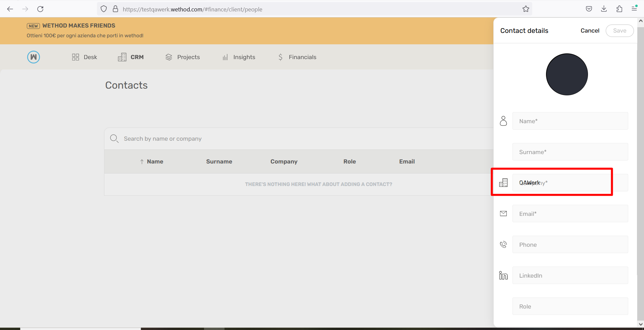Click the Role column header

click(x=350, y=161)
